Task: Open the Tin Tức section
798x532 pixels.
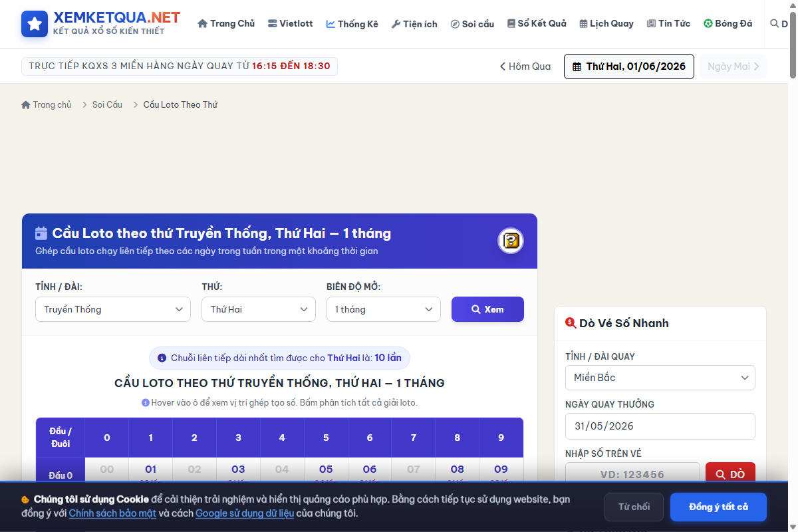Action: (x=668, y=24)
